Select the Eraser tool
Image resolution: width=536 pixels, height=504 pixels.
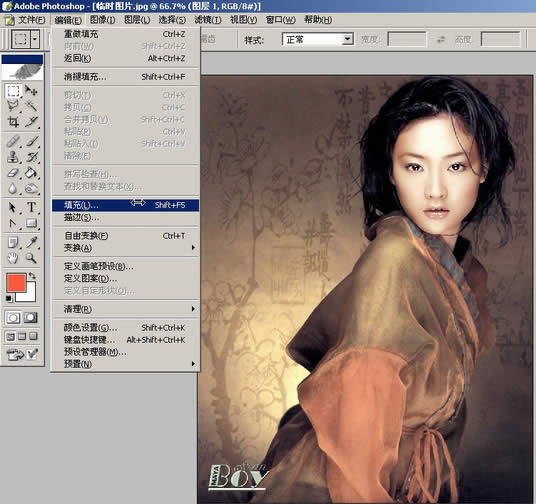pos(13,173)
